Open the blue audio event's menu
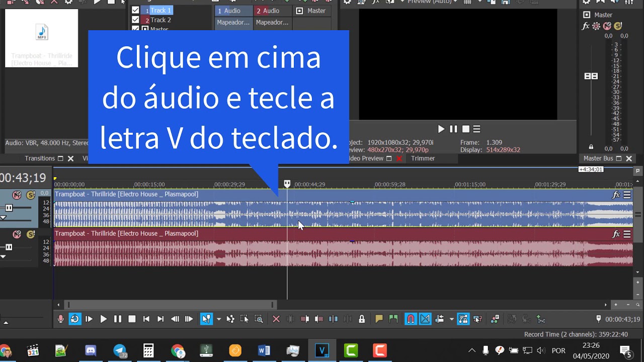The width and height of the screenshot is (644, 362). tap(627, 195)
